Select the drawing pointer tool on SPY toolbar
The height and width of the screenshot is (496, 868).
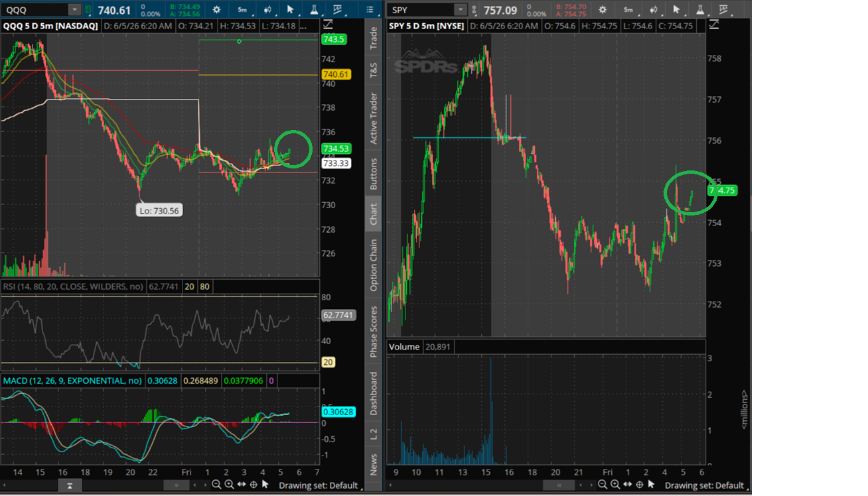coord(676,9)
